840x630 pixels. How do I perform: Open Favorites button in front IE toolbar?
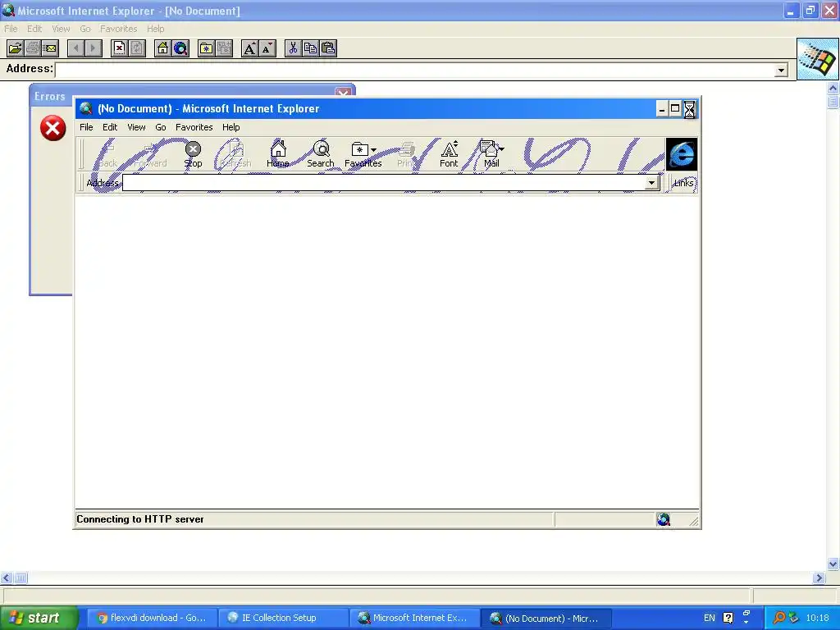point(363,153)
